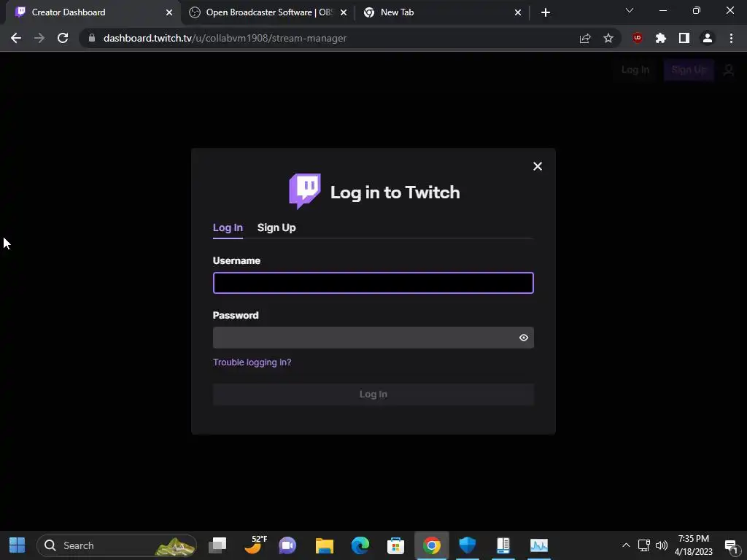Open network status tray icon
The width and height of the screenshot is (747, 560).
point(643,545)
